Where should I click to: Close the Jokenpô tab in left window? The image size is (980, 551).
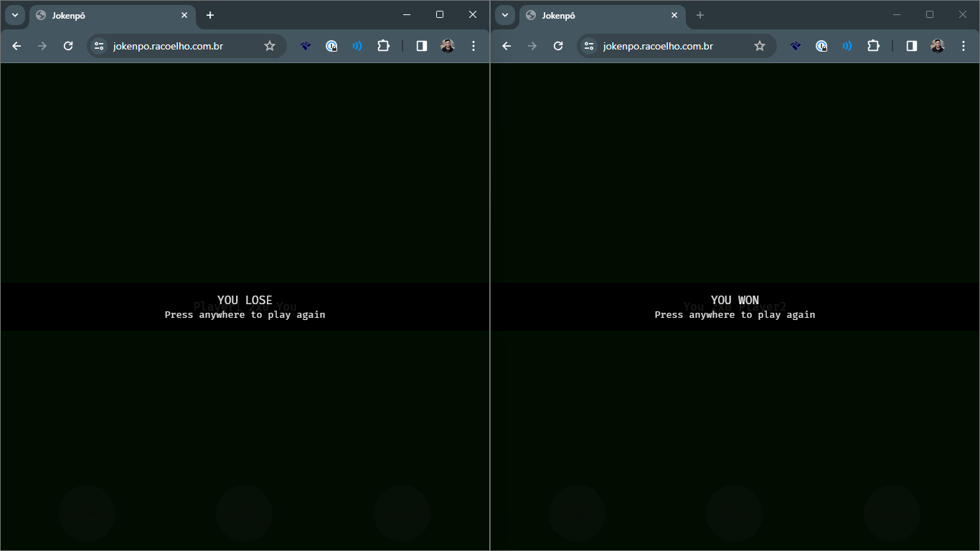click(x=184, y=15)
